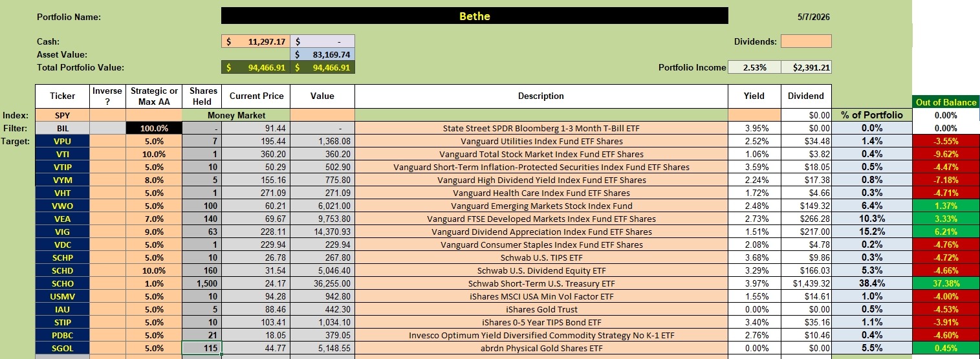Click the SPY index ticker cell
The height and width of the screenshot is (359, 980).
[x=63, y=115]
